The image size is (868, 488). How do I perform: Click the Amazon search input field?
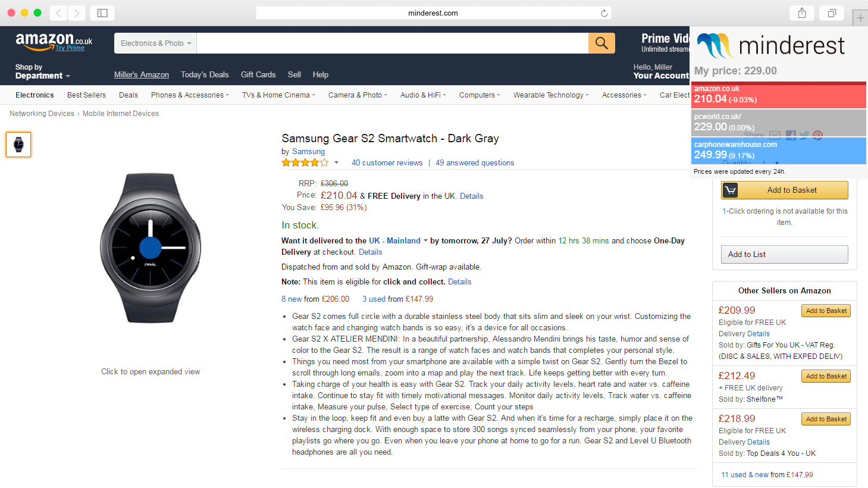[x=393, y=43]
